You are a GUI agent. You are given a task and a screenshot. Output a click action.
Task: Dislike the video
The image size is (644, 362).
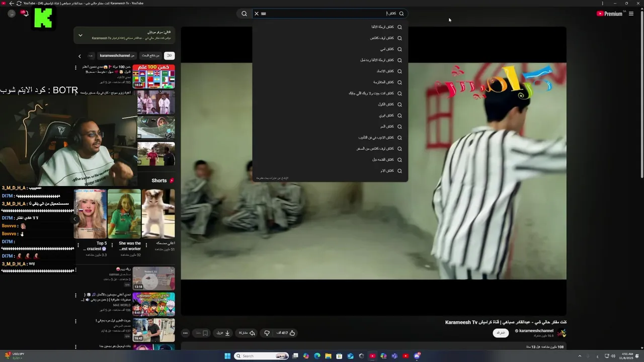(x=267, y=333)
